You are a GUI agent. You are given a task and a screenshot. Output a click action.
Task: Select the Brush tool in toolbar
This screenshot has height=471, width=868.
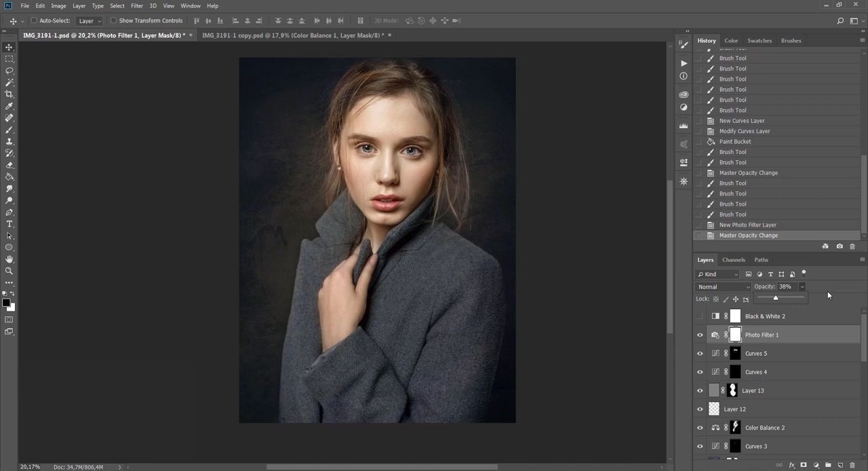point(9,130)
